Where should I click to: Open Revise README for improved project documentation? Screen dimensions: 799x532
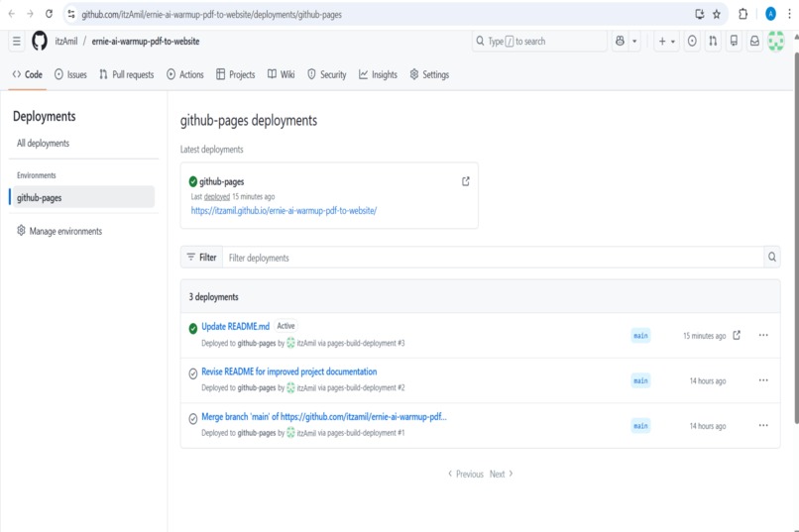coord(288,372)
